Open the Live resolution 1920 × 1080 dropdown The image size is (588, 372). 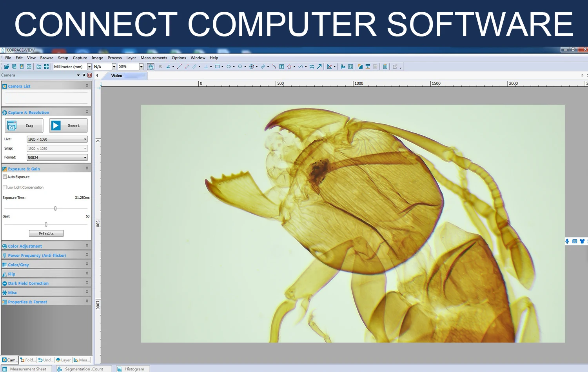(57, 139)
